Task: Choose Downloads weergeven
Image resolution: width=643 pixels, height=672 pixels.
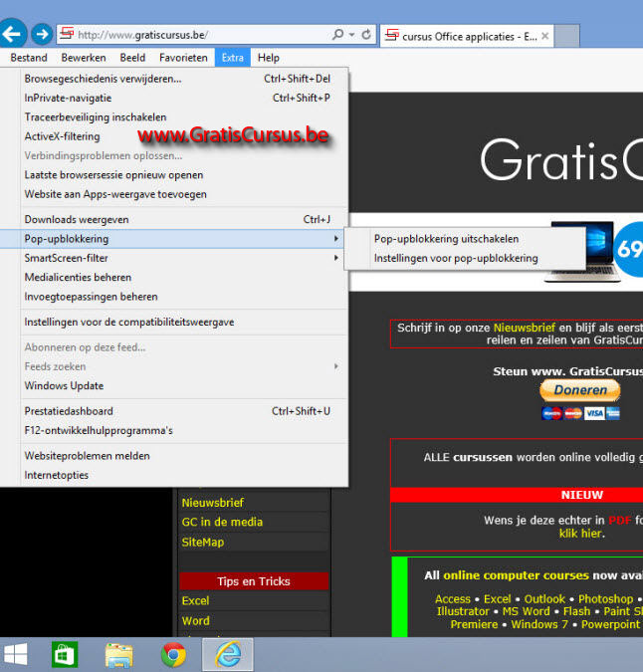Action: [174, 220]
